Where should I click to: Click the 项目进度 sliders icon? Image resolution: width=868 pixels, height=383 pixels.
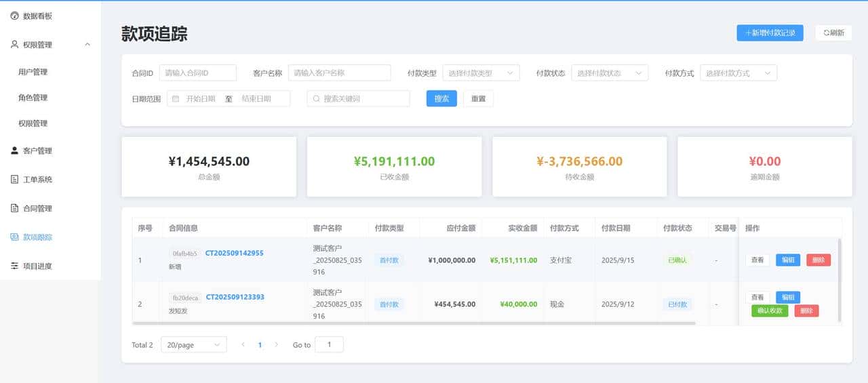click(15, 266)
